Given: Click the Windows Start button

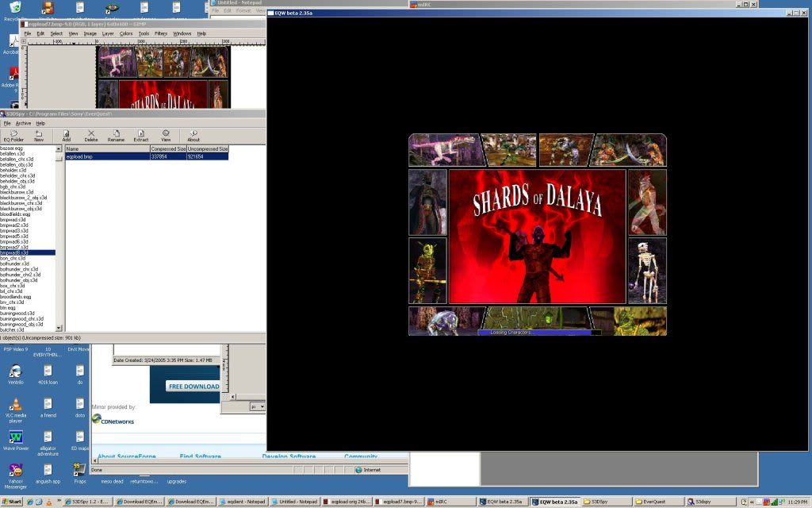Looking at the screenshot, I should pos(11,502).
